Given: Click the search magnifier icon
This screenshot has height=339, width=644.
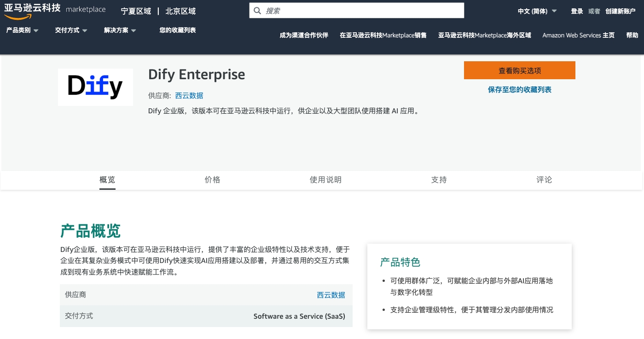Looking at the screenshot, I should tap(257, 11).
